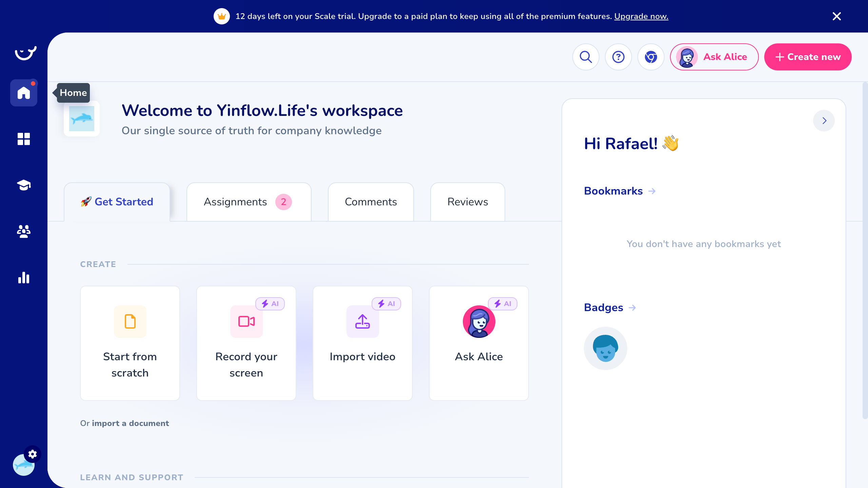Open settings gear on the profile avatar

(x=33, y=454)
